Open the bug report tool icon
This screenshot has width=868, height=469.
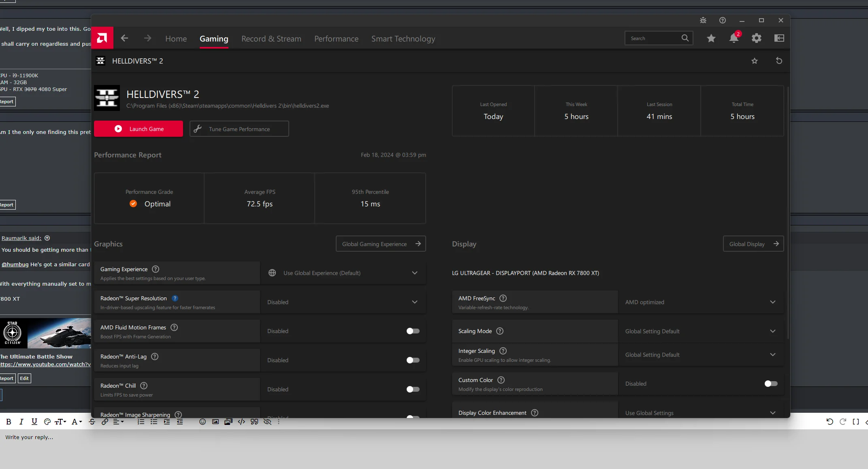703,20
